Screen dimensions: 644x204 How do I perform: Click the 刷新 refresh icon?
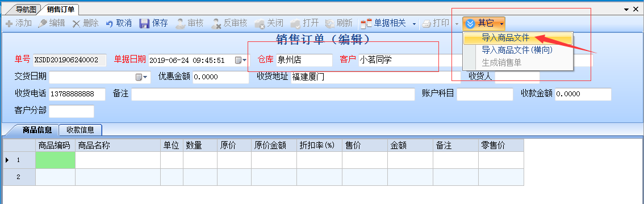(329, 24)
